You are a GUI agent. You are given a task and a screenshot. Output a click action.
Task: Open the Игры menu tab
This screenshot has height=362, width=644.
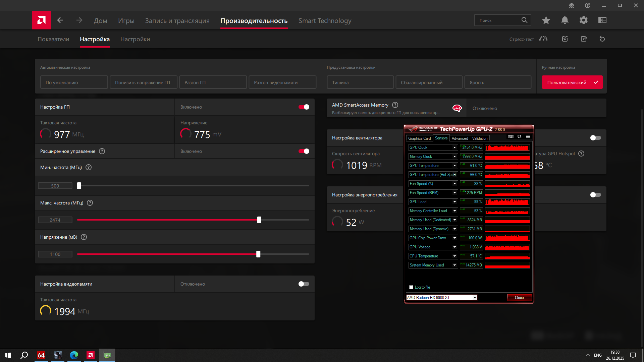click(x=126, y=21)
